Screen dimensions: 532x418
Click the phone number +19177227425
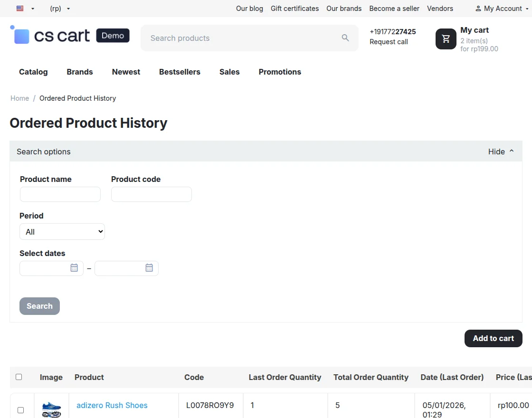click(x=392, y=31)
